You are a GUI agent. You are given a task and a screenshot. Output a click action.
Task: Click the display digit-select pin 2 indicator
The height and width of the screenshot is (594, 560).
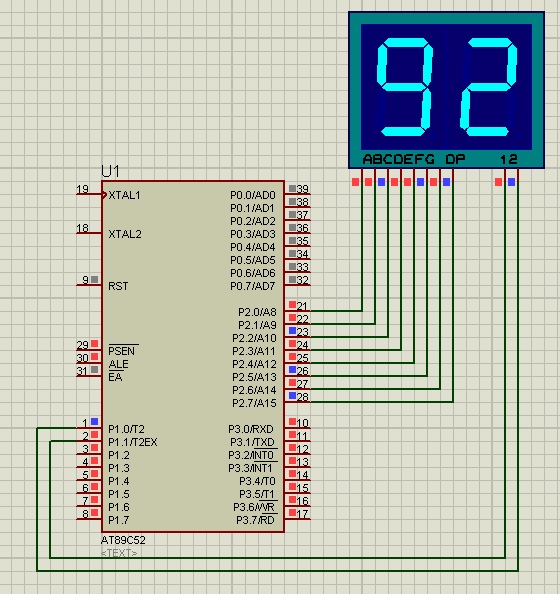(512, 182)
